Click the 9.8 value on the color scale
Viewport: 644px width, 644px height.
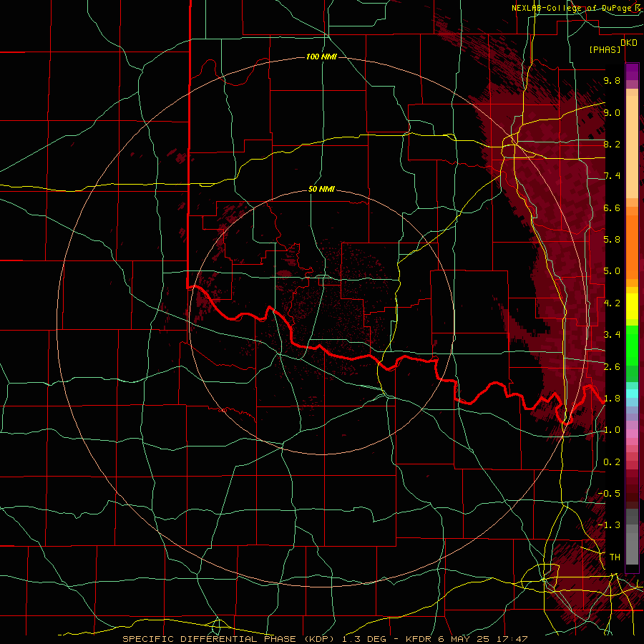pos(612,80)
